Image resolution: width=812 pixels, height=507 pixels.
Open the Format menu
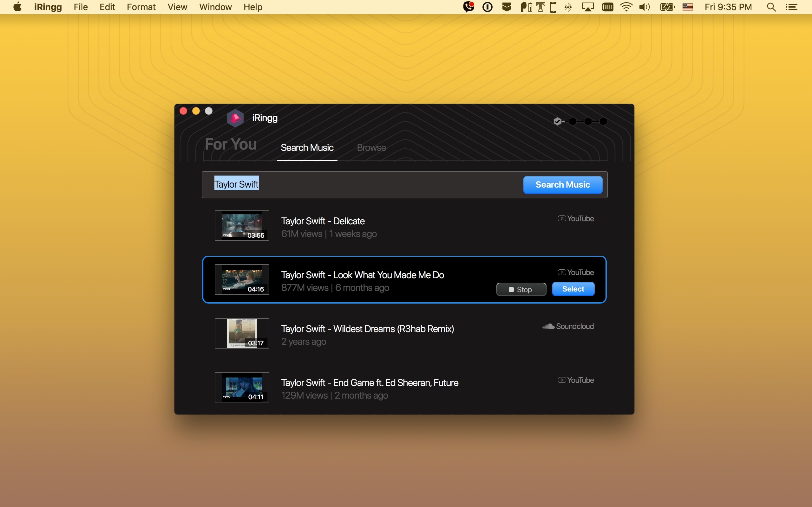click(x=141, y=7)
